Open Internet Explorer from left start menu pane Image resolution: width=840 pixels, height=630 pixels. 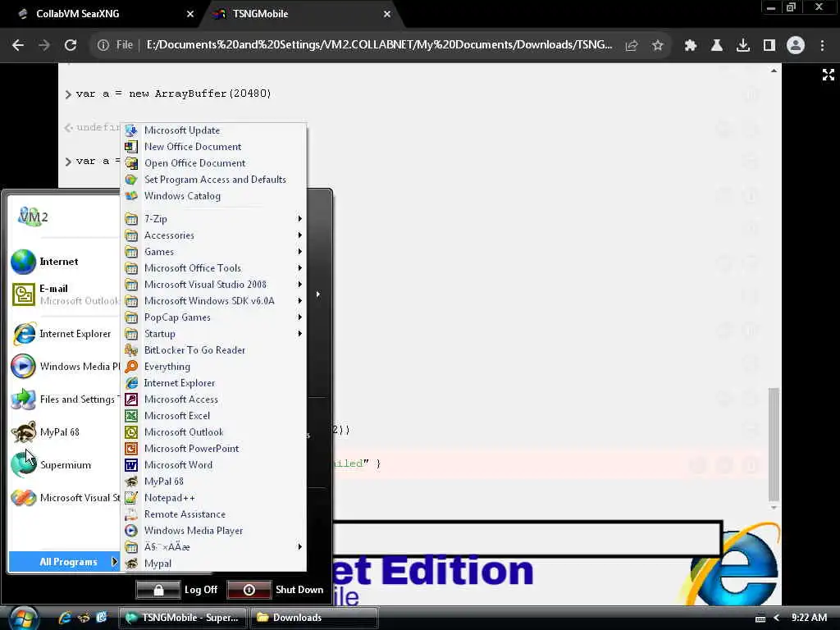coord(64,334)
